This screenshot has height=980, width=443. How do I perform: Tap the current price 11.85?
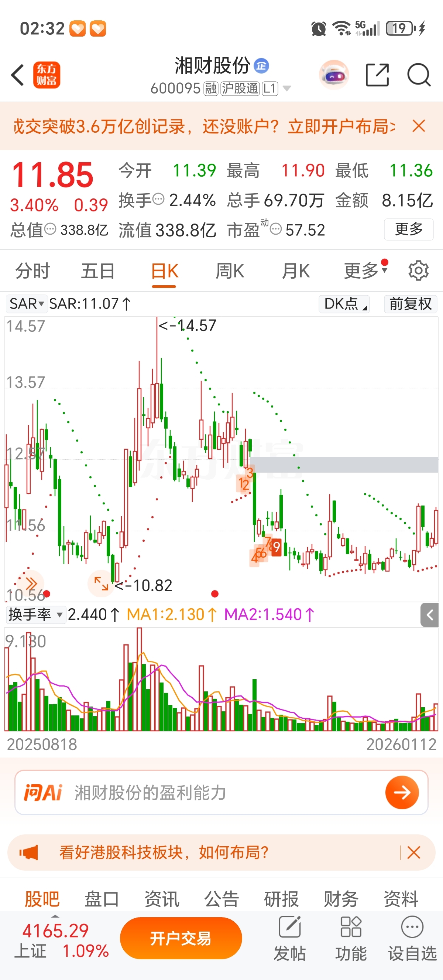[x=52, y=175]
